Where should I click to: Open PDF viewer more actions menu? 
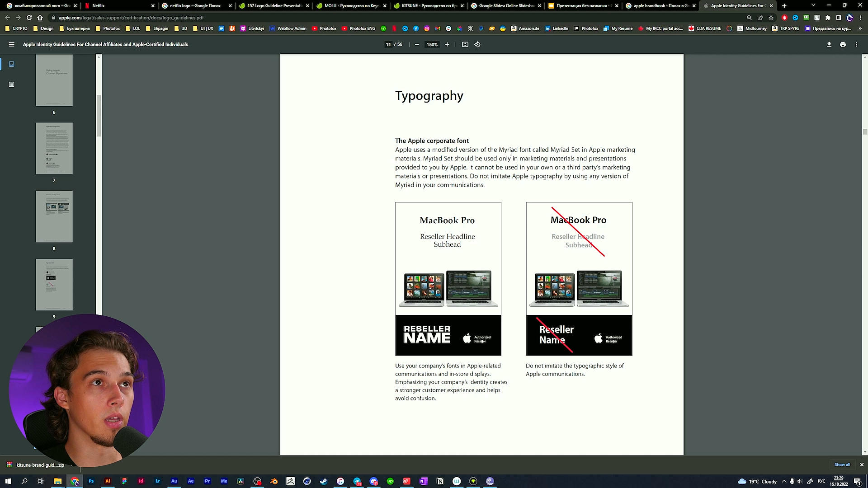(856, 44)
